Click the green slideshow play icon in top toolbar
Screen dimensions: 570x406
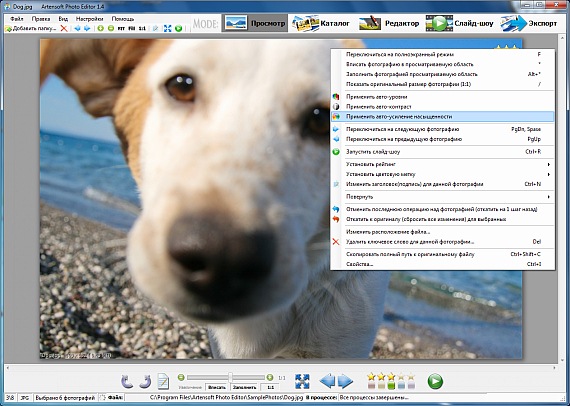178,28
